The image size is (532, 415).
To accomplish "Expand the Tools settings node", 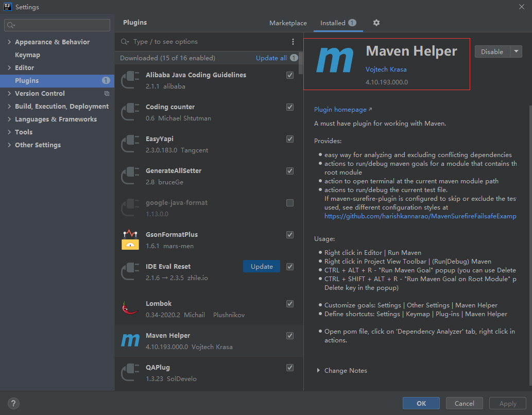I will coord(9,132).
